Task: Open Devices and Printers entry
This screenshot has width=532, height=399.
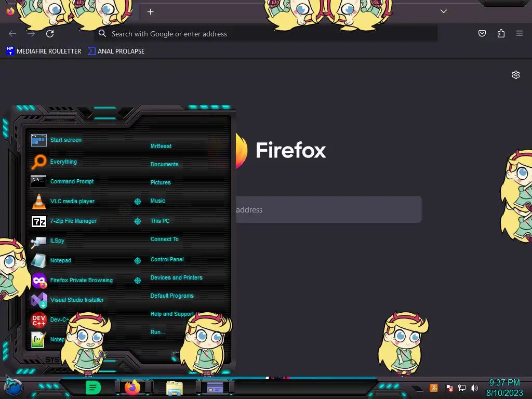Action: click(177, 277)
